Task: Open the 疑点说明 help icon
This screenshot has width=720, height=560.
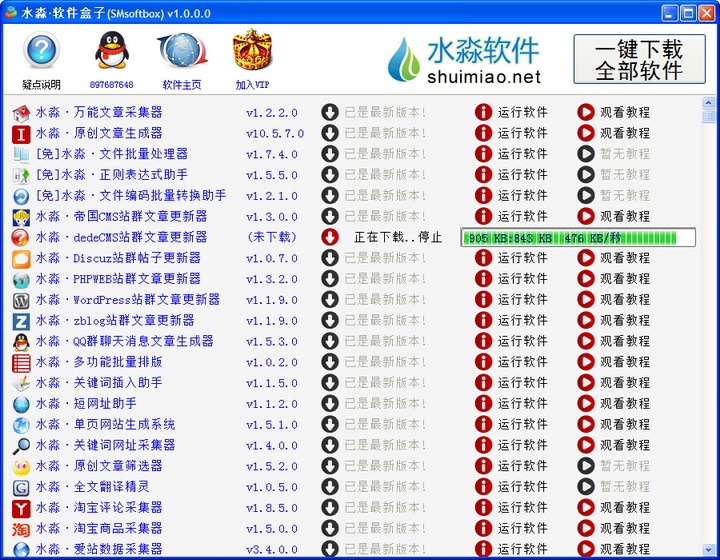Action: pyautogui.click(x=41, y=50)
